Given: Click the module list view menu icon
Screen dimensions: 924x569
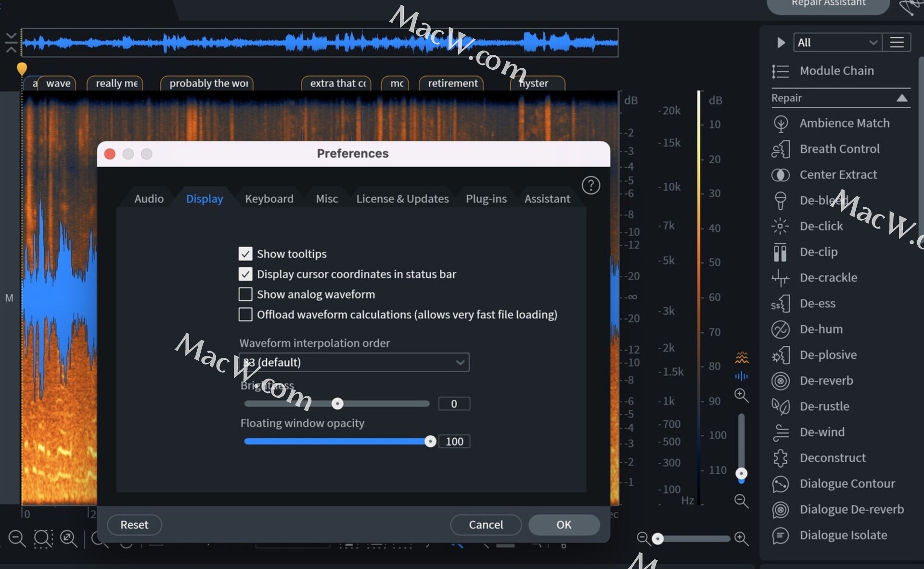Looking at the screenshot, I should [897, 42].
